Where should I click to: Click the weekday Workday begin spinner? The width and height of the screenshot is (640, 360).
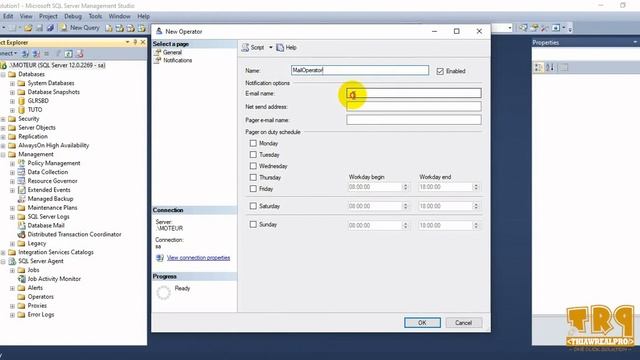[x=405, y=187]
